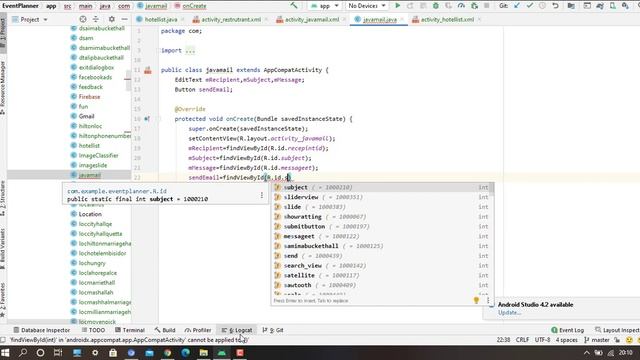Screen dimensions: 640x360
Task: Open the Build tool window
Action: [x=165, y=330]
